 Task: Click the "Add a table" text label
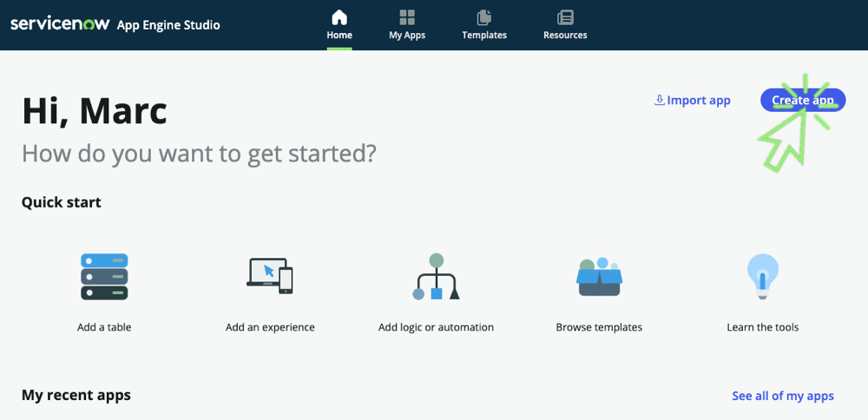coord(104,327)
